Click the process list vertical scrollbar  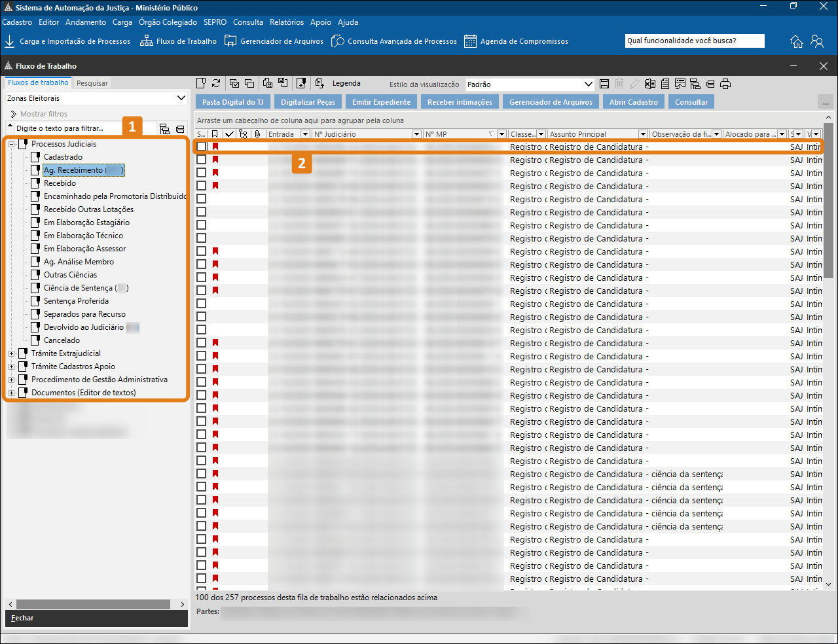pos(828,202)
